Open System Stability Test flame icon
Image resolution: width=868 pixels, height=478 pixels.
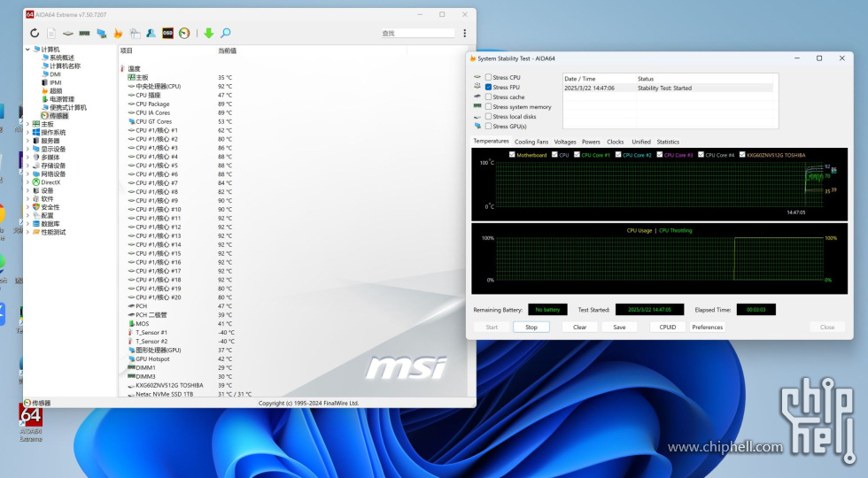[x=118, y=34]
